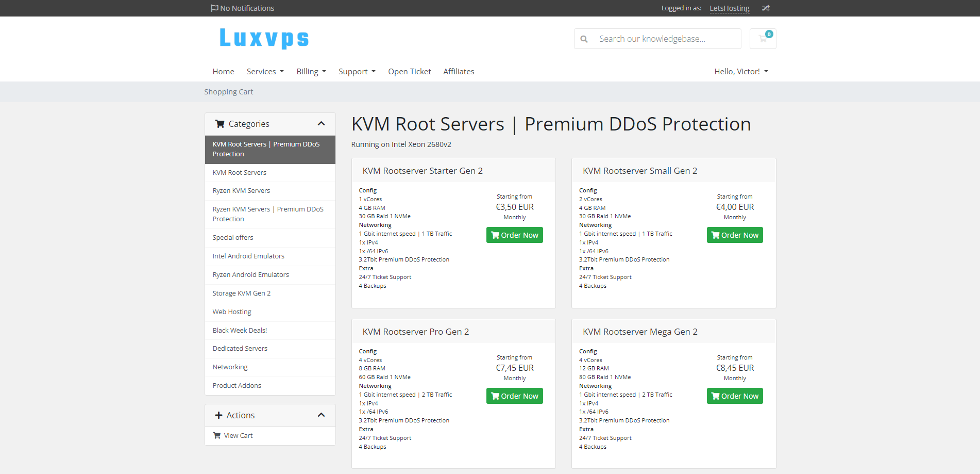Go to the Home menu item
Screen dimensions: 980x474
(223, 72)
